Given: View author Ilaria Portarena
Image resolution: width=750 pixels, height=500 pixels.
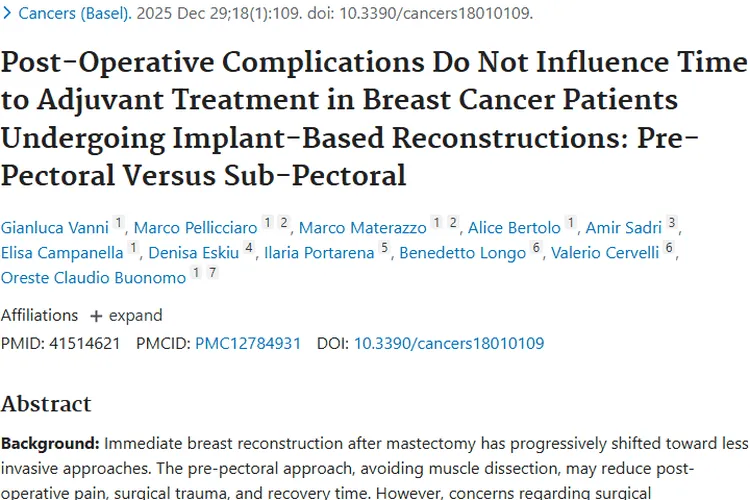Looking at the screenshot, I should click(x=318, y=253).
